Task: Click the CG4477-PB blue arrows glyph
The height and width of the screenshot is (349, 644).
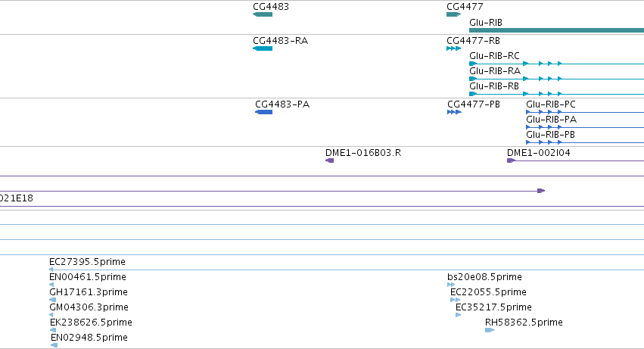Action: pos(454,112)
